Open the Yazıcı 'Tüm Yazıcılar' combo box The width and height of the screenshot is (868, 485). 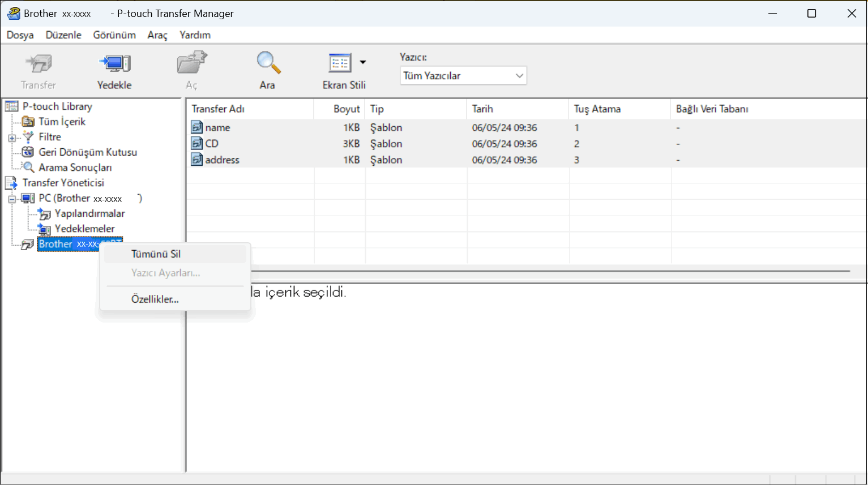463,76
